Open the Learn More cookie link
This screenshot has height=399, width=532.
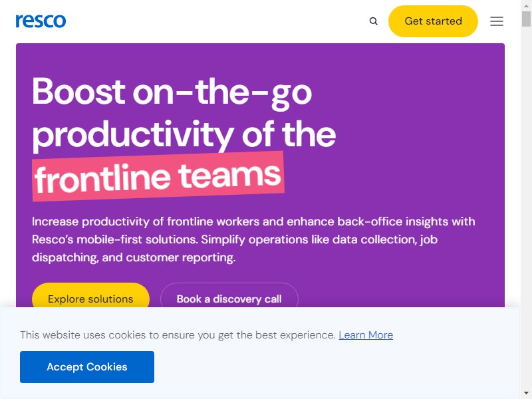pyautogui.click(x=366, y=335)
